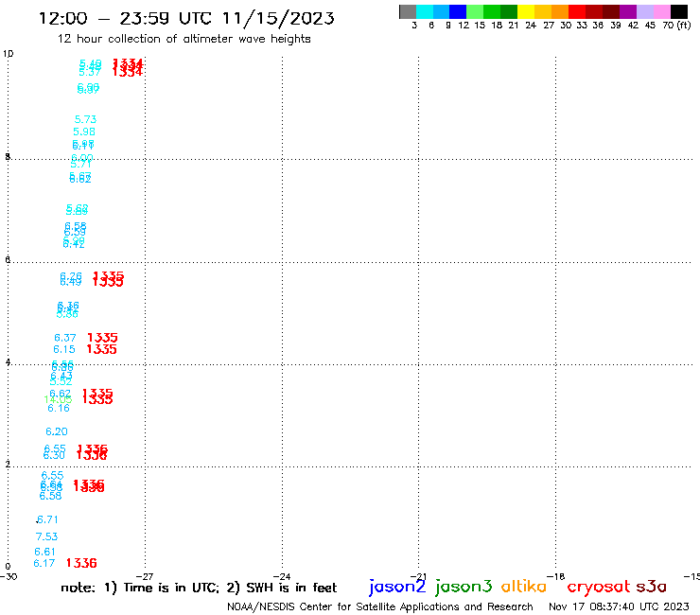Click the green 'jason3' satellite label
700x615 pixels.
coord(464,587)
